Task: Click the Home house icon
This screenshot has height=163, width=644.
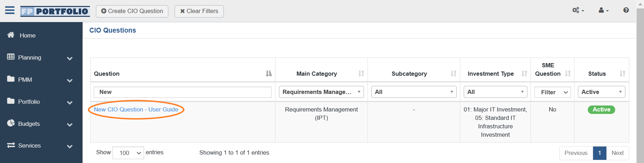Action: coord(11,35)
